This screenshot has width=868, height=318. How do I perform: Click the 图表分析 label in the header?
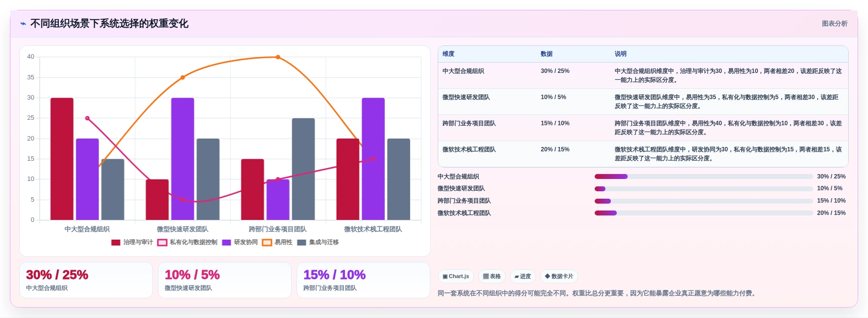(834, 24)
